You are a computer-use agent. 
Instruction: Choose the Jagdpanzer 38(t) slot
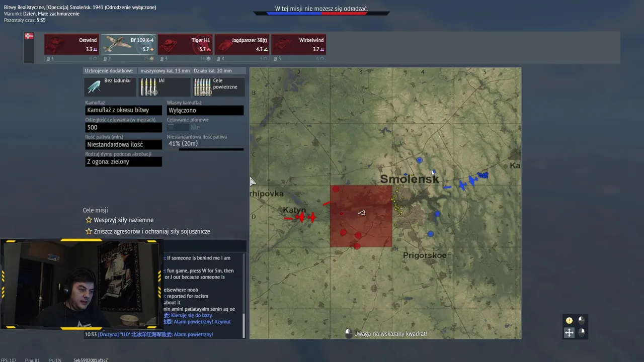click(x=242, y=45)
